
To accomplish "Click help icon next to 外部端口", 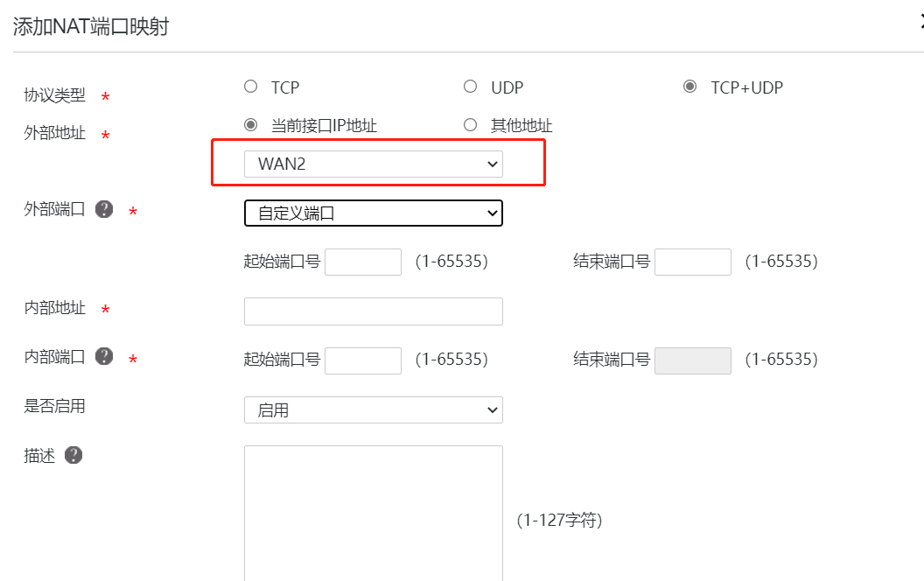I will [104, 210].
